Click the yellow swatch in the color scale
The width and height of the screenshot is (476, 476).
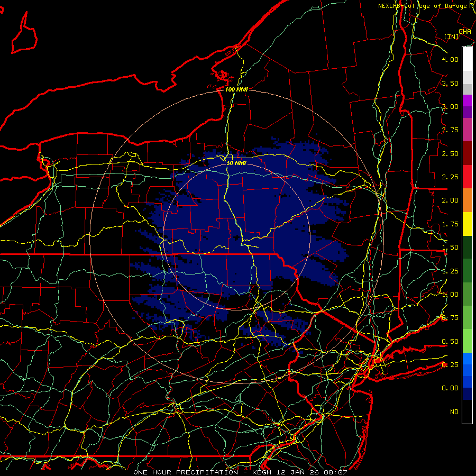pyautogui.click(x=467, y=224)
